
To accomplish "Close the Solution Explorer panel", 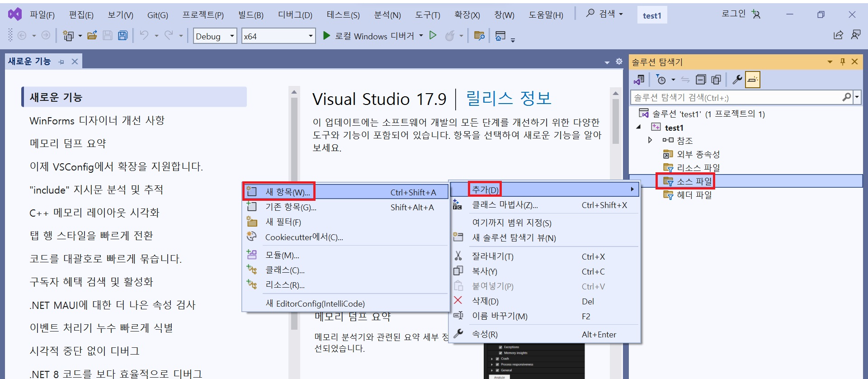I will 854,62.
